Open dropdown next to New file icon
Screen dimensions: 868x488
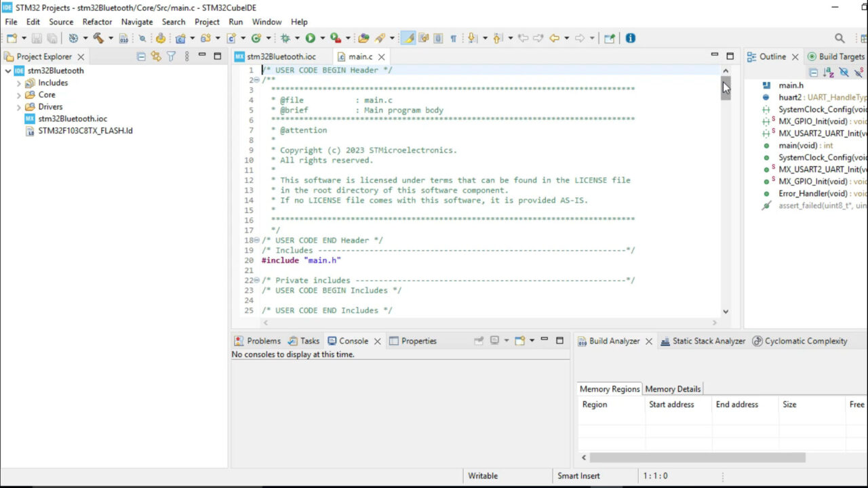point(24,39)
